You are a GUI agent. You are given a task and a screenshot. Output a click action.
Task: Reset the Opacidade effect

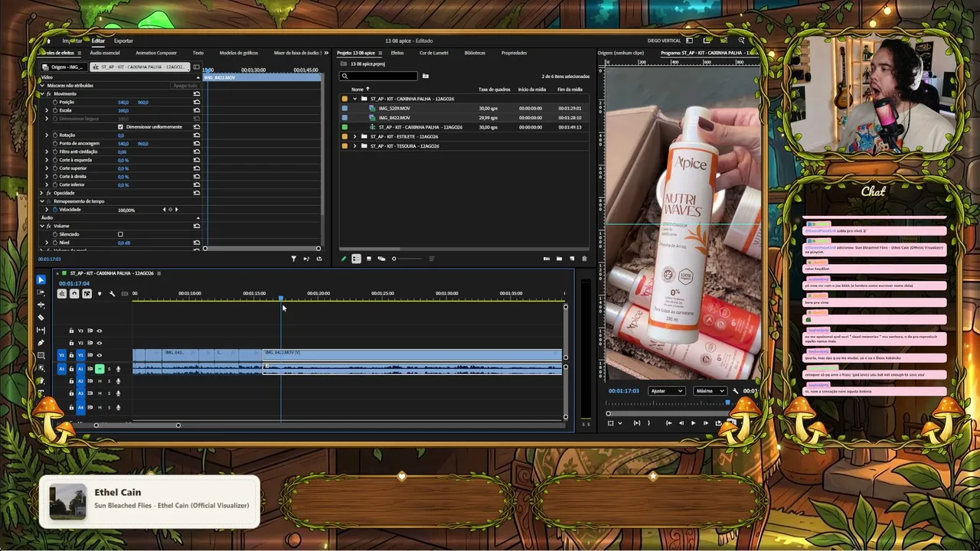[x=197, y=193]
